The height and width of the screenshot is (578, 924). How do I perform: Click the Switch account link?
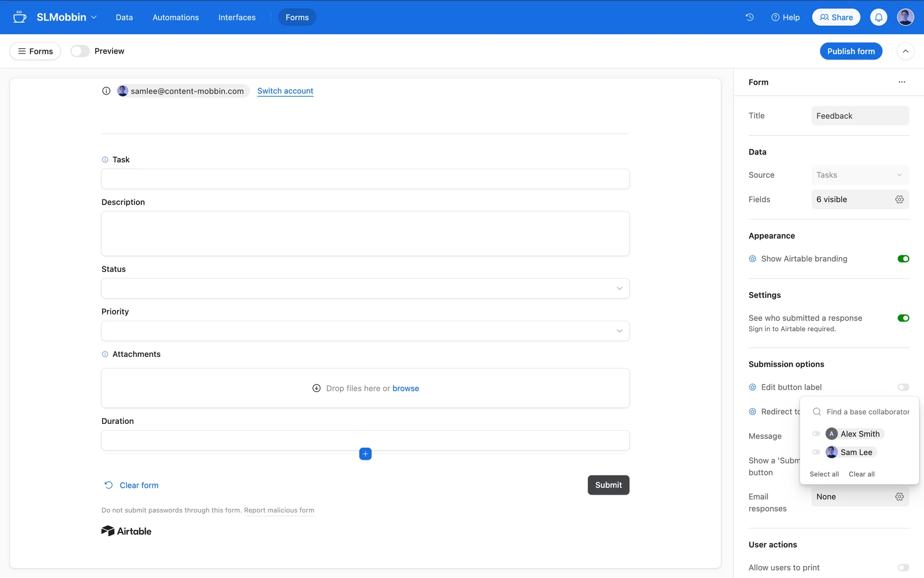pos(285,91)
